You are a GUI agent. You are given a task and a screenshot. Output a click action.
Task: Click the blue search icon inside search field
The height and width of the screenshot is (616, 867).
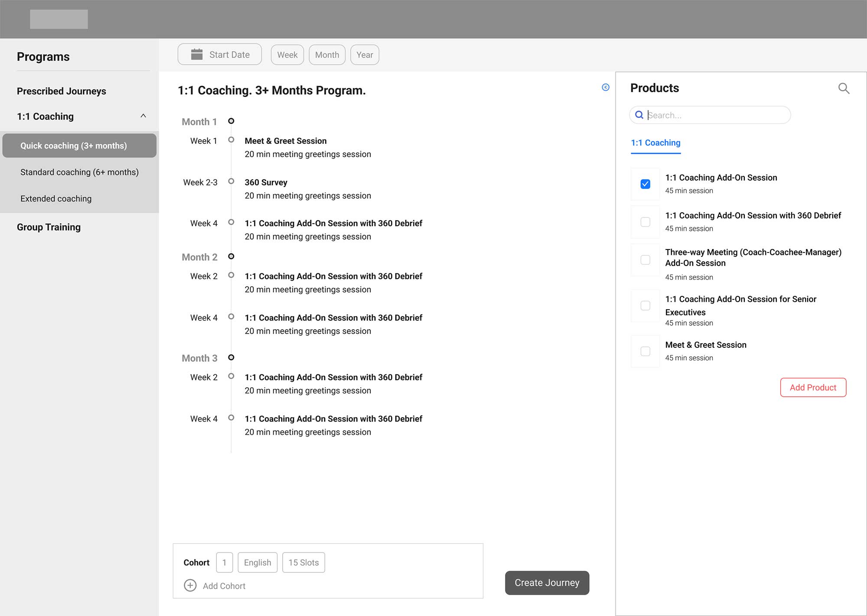point(639,115)
